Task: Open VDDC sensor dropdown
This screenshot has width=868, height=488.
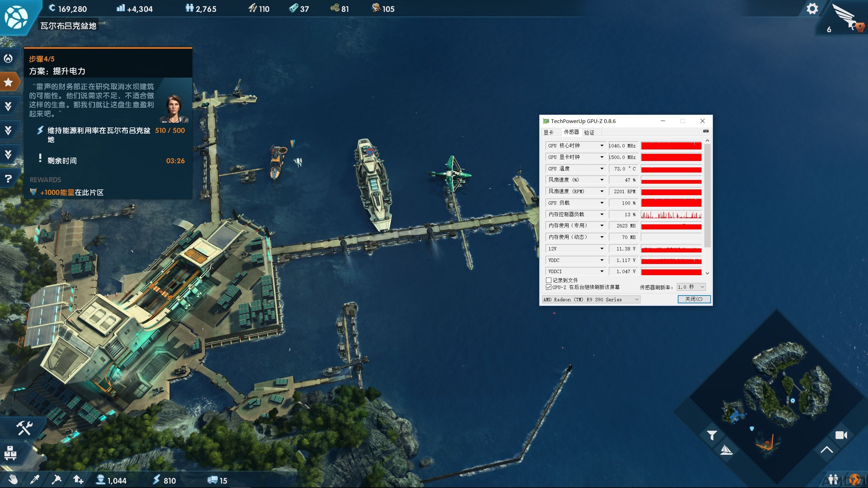Action: pos(602,260)
